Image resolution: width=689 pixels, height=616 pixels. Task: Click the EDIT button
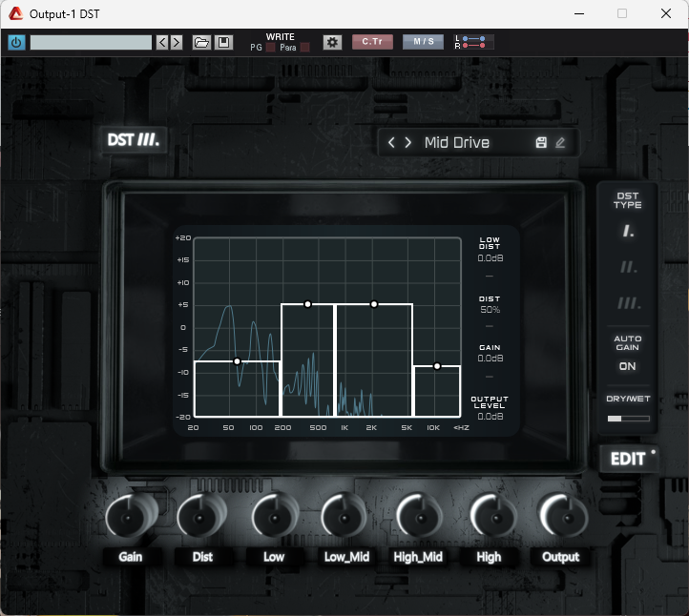click(x=628, y=459)
